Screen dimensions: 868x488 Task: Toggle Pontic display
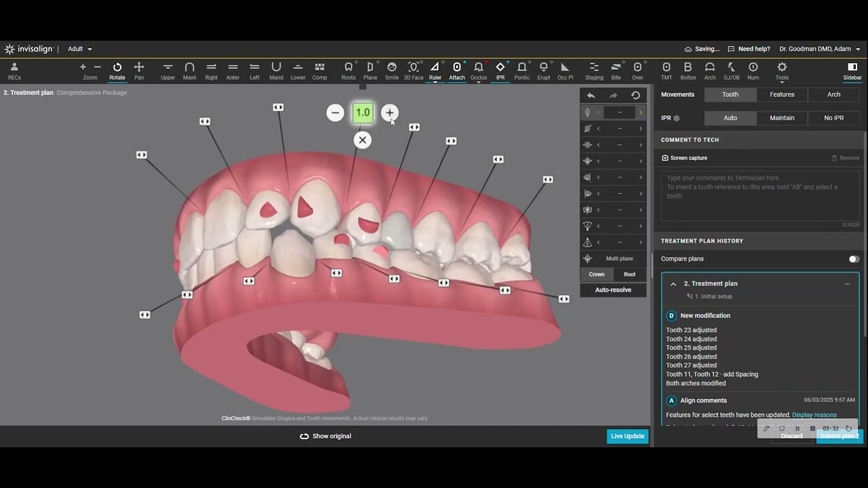coord(522,70)
